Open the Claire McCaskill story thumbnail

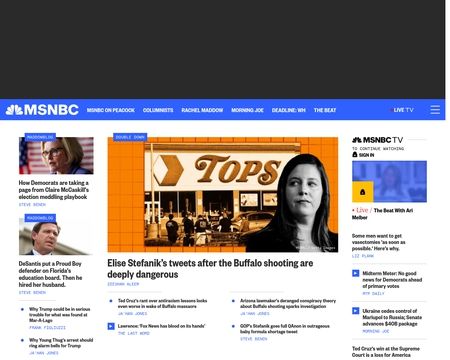pos(56,155)
